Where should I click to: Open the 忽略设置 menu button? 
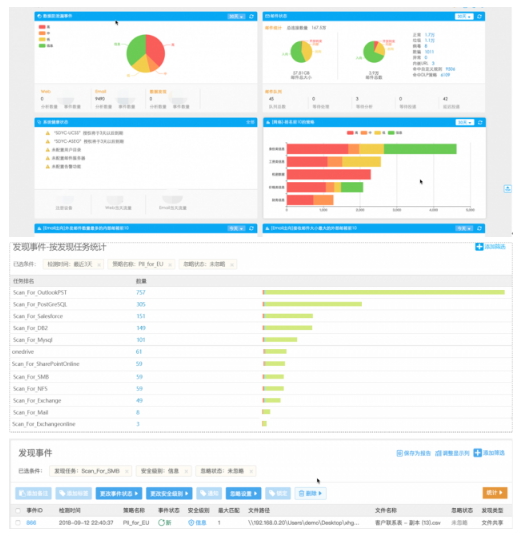[243, 493]
